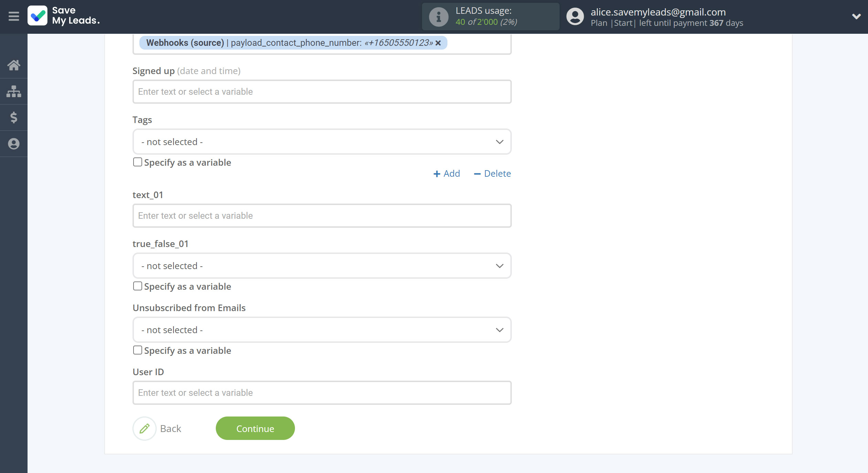Click the Back button label

pos(171,429)
